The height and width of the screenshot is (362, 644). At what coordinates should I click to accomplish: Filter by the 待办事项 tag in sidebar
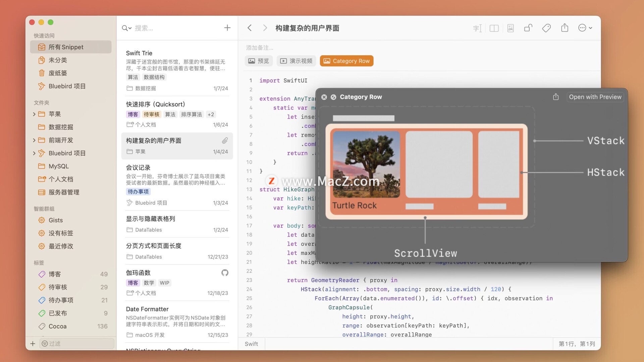tap(71, 300)
